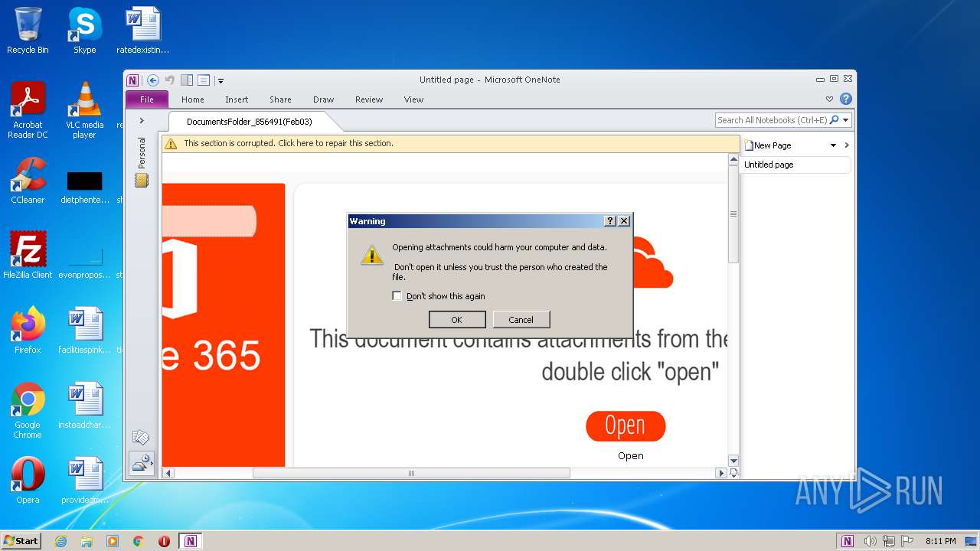
Task: Click OK in the Warning dialog
Action: (x=457, y=320)
